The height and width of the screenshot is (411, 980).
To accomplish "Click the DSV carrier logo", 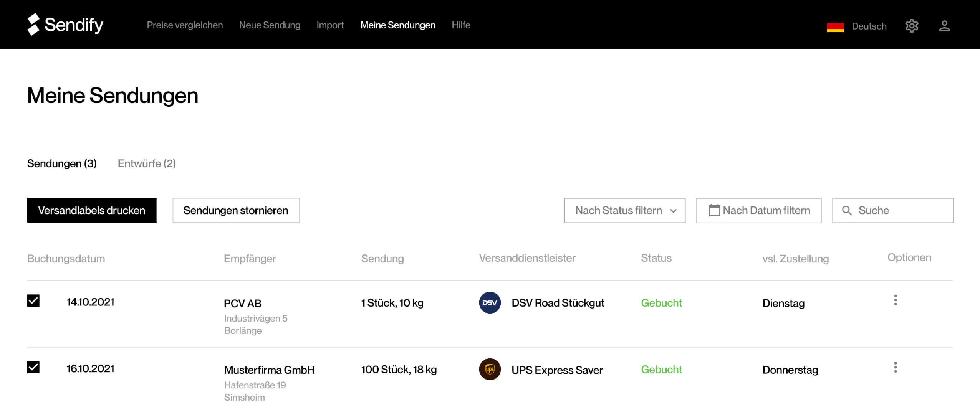I will coord(490,303).
